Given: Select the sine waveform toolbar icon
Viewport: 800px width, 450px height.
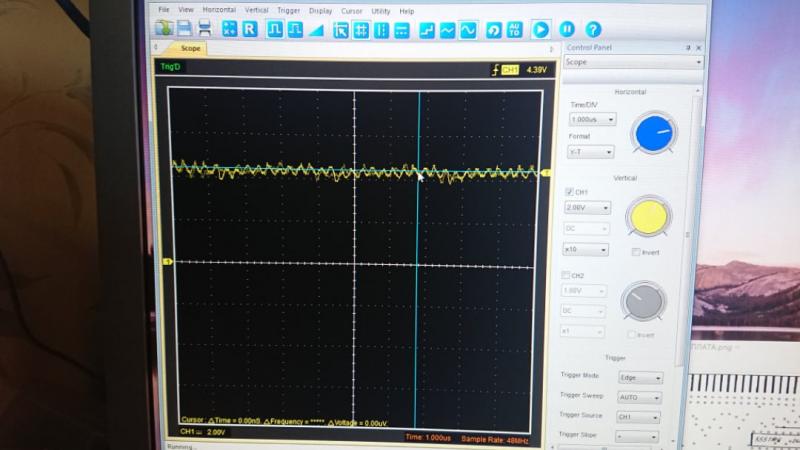Looking at the screenshot, I should (x=468, y=30).
